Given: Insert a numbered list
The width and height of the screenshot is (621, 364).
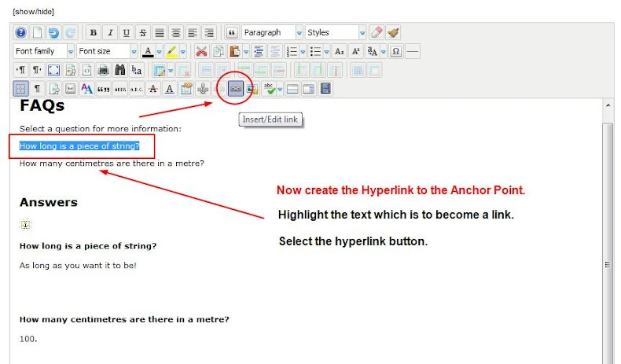Looking at the screenshot, I should click(292, 51).
